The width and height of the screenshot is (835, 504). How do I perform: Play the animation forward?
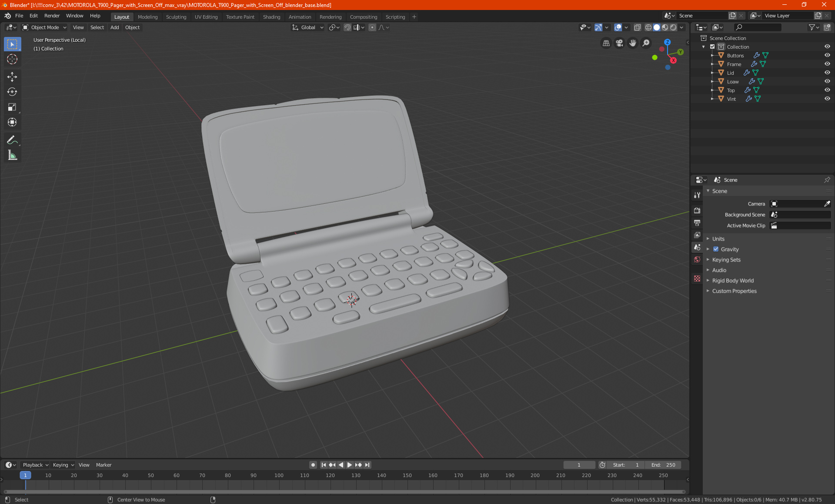[x=350, y=465]
